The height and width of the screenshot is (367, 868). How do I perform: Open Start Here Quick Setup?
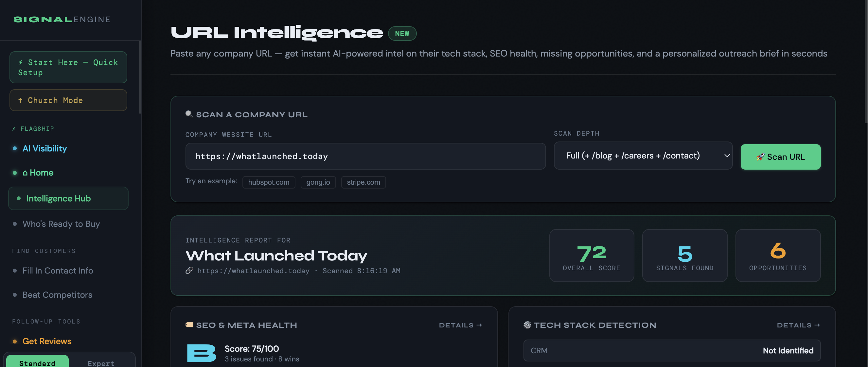pos(68,67)
